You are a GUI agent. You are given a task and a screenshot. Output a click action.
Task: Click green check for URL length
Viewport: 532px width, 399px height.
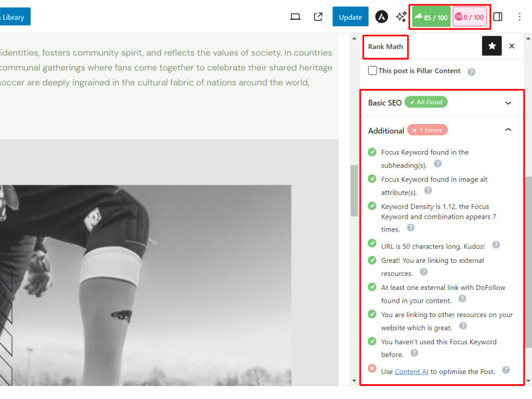point(372,243)
